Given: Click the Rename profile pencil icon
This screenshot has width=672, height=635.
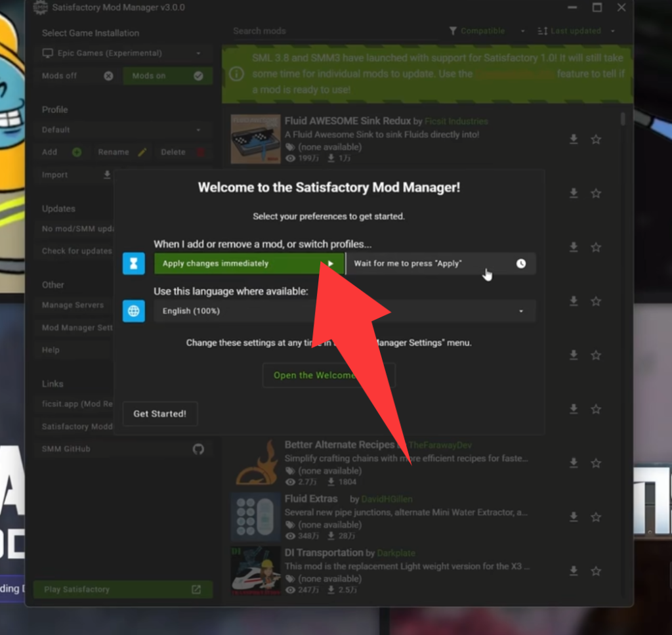Looking at the screenshot, I should (x=142, y=152).
